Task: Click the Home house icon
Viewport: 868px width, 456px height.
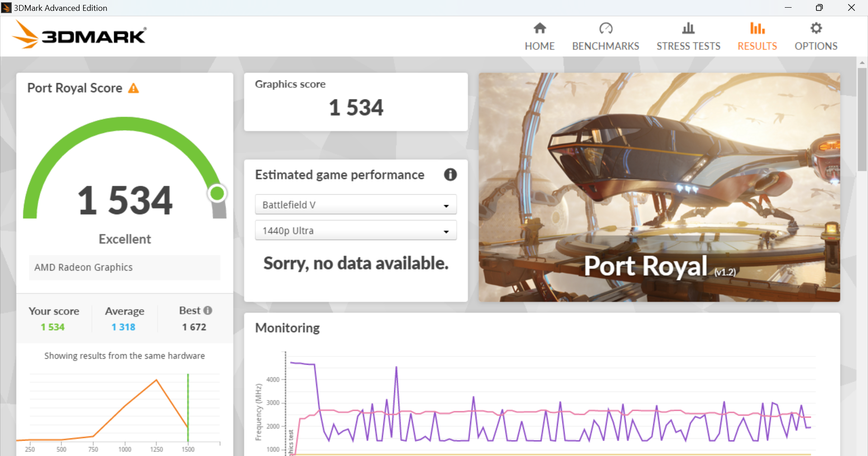Action: pyautogui.click(x=540, y=28)
